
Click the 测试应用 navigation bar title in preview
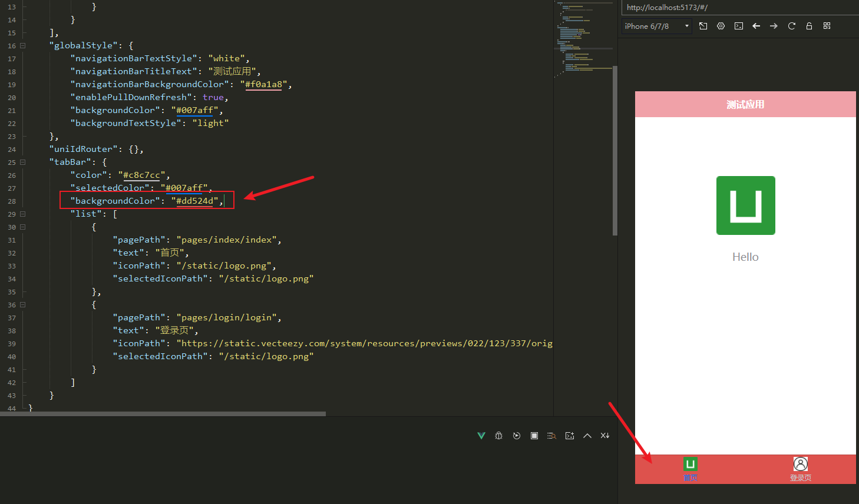point(745,104)
